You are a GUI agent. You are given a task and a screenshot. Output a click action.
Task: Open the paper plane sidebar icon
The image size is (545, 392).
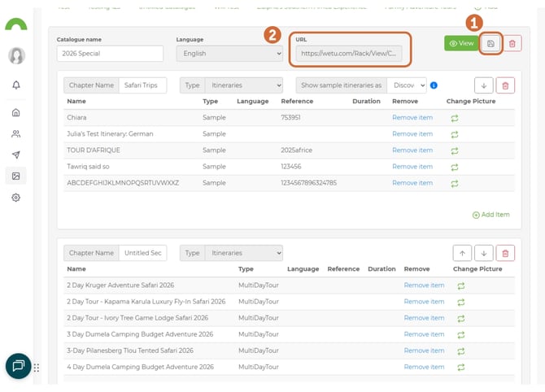[16, 155]
